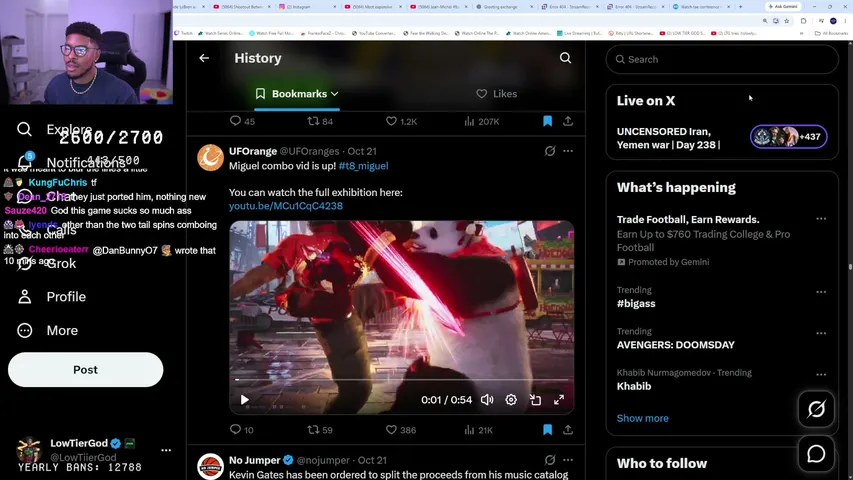Reply to the UFOrange post
Screen dimensions: 853x480
242,429
